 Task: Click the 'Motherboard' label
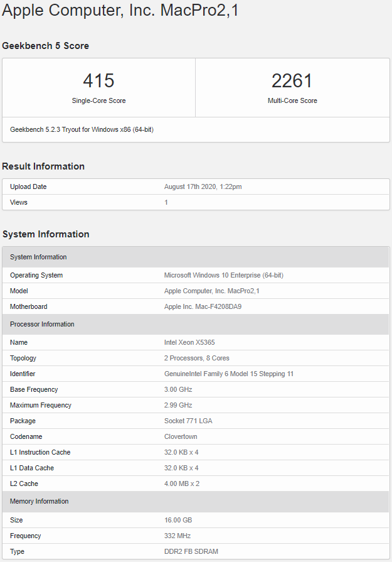[29, 307]
